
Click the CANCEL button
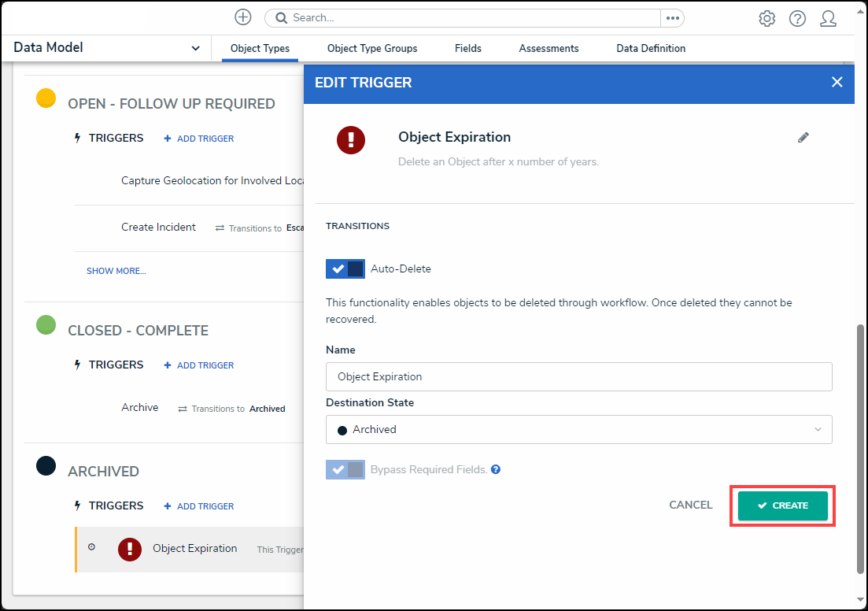point(690,505)
